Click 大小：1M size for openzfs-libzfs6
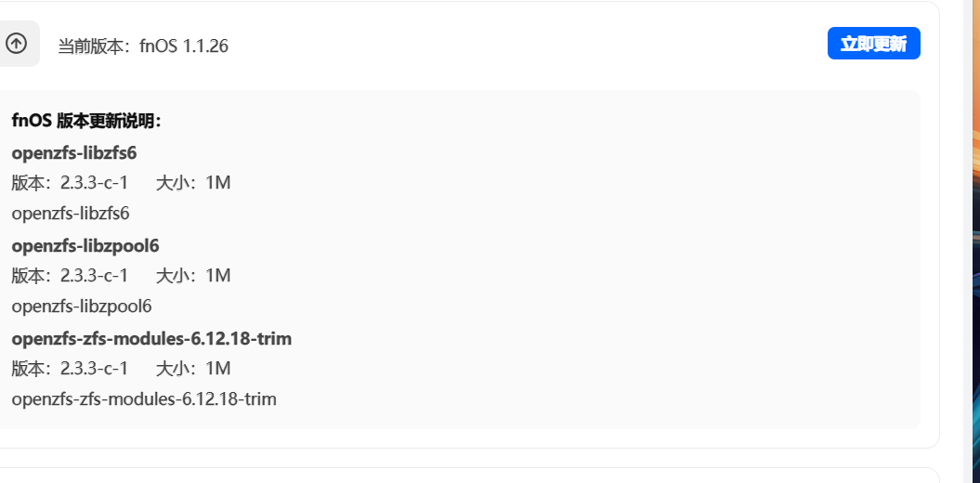This screenshot has height=483, width=980. coord(193,183)
